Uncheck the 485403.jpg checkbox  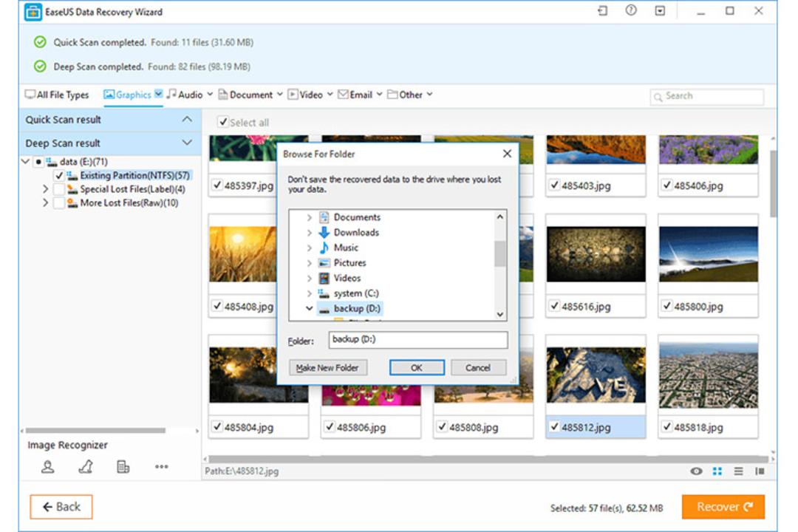pyautogui.click(x=554, y=185)
